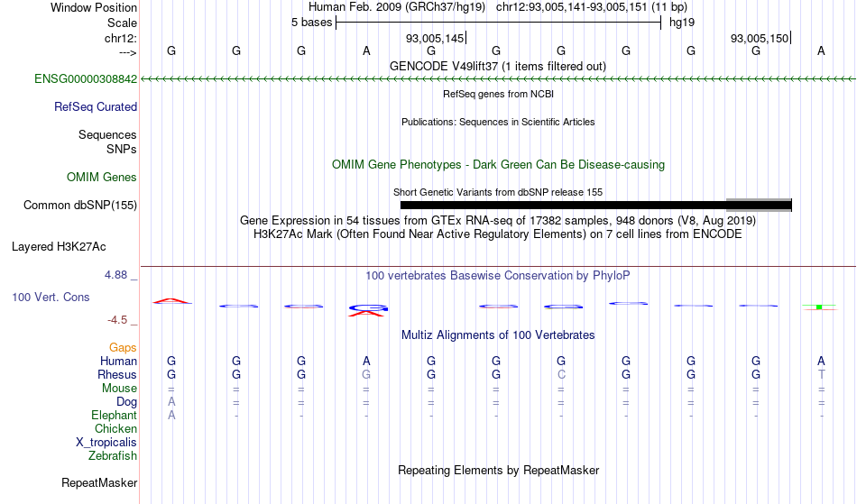Viewport: 857px width, 504px height.
Task: Click the faded G in the Rhesus row
Action: [366, 375]
